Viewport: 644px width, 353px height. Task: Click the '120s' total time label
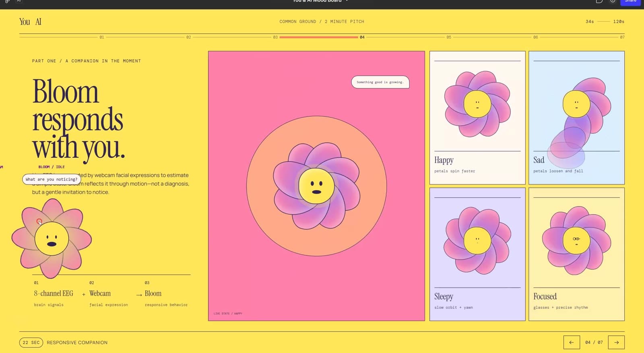pyautogui.click(x=619, y=22)
